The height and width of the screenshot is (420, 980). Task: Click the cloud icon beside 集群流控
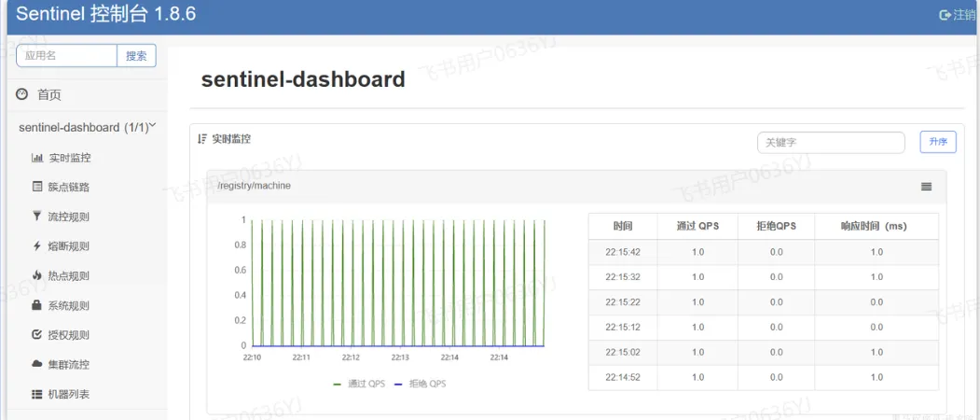point(37,364)
